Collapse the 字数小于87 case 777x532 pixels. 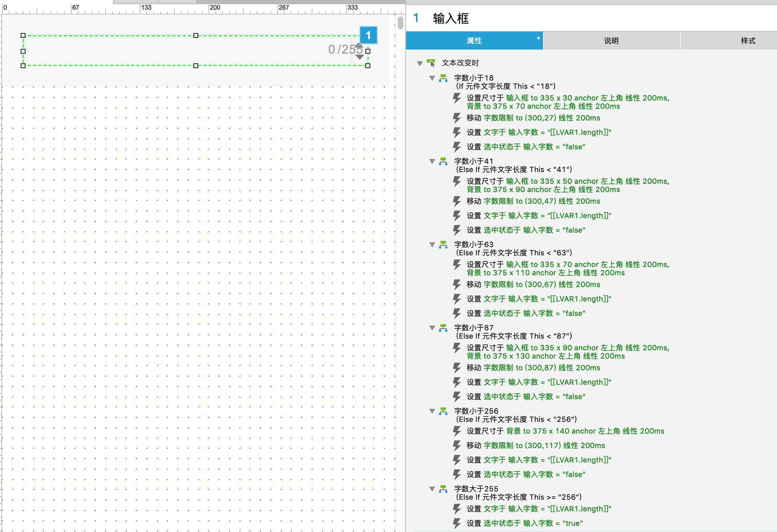click(432, 328)
